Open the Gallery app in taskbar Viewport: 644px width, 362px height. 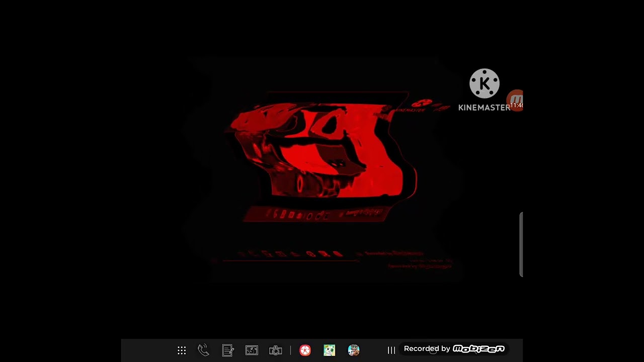click(x=252, y=350)
